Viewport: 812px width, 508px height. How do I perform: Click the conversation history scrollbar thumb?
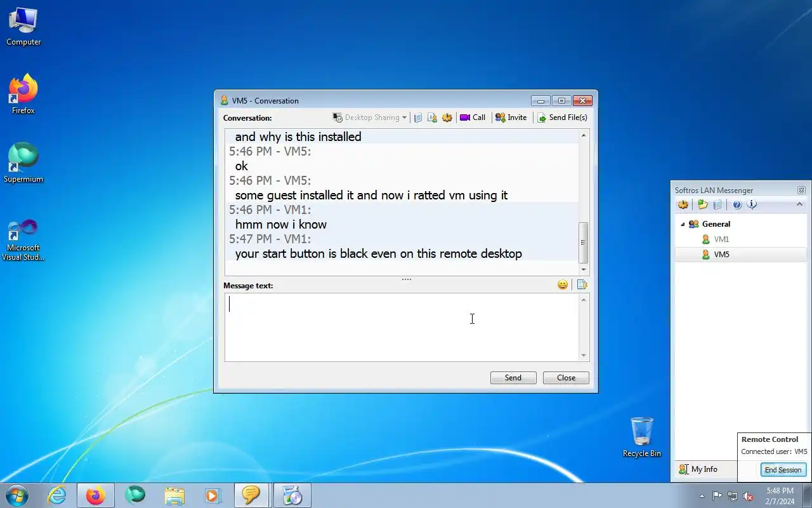pyautogui.click(x=584, y=243)
